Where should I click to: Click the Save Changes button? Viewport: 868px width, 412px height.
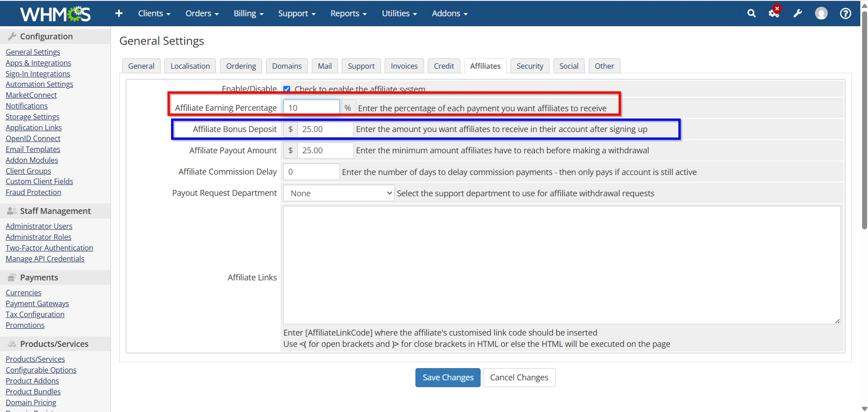pos(448,378)
